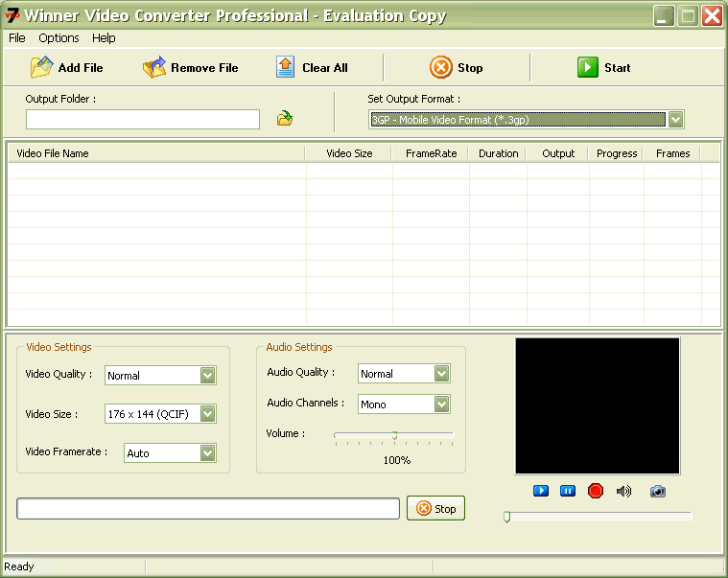Viewport: 728px width, 578px height.
Task: Click the conversion progress bar
Action: (x=208, y=509)
